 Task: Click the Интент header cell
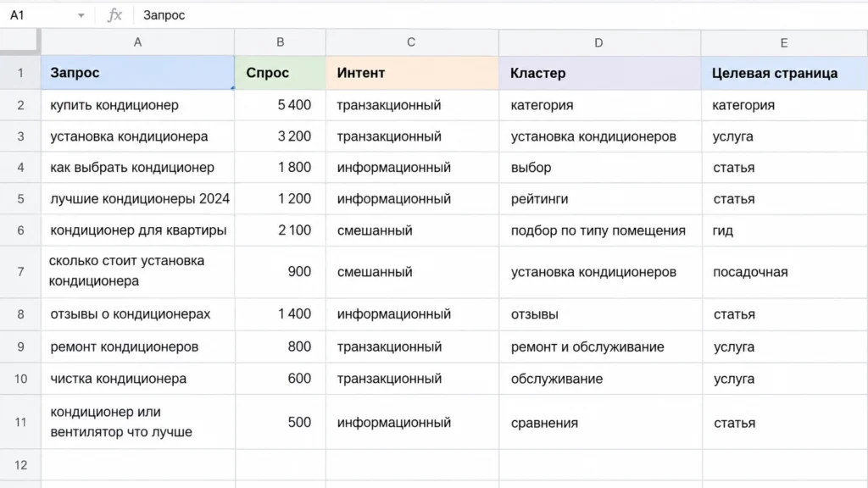412,73
